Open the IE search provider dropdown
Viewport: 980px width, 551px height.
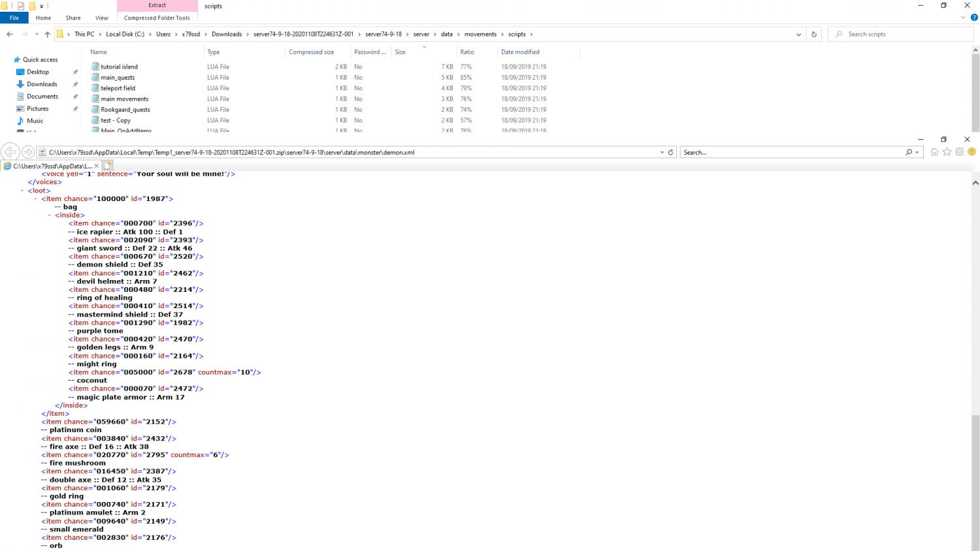[917, 152]
